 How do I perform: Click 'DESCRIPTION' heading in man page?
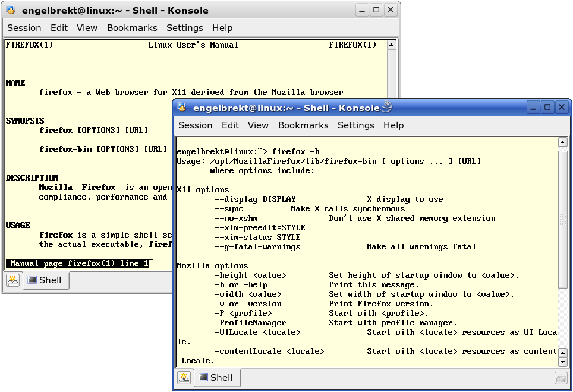tap(32, 178)
